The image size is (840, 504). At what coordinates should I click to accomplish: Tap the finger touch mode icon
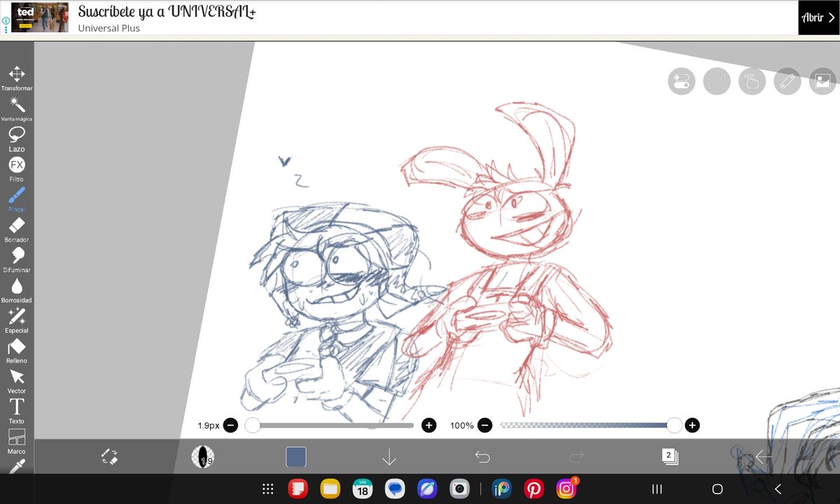click(x=752, y=81)
